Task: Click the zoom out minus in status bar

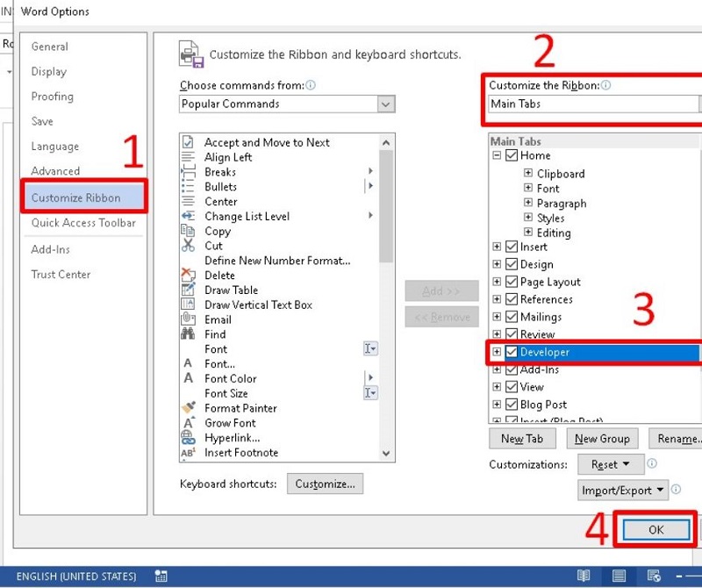Action: [679, 576]
